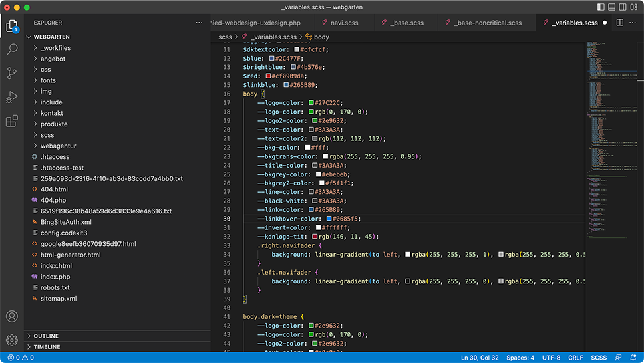Expand the scss folder

click(117, 135)
